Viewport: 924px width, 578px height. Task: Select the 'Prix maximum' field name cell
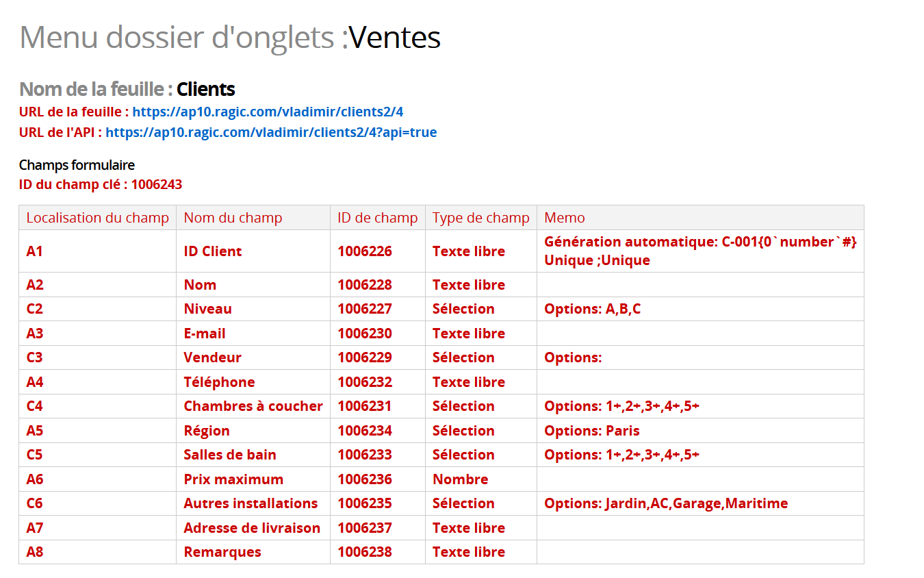coord(253,479)
